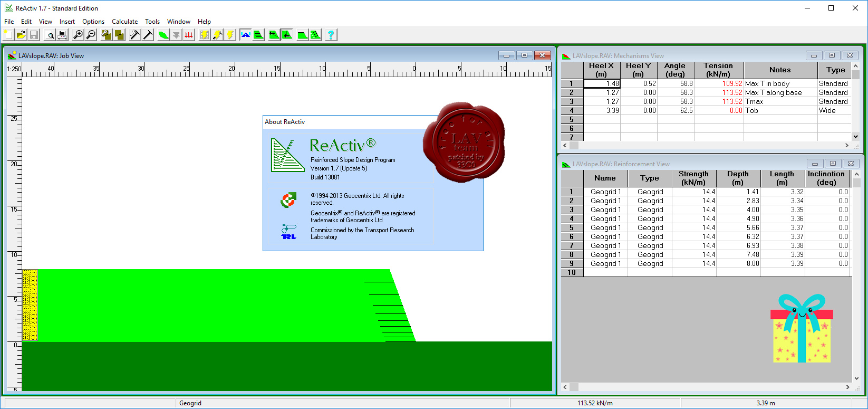Screen dimensions: 868x409
Task: Click the key with brown blocks icon
Action: click(107, 35)
